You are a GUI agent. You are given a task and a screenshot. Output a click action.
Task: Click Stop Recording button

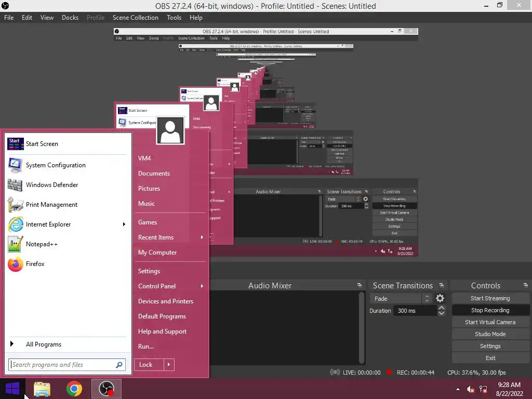click(x=490, y=310)
